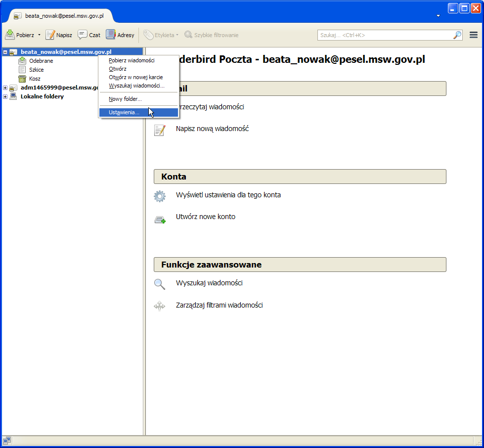Open the Pobierz dropdown arrow
This screenshot has width=484, height=448.
(39, 35)
